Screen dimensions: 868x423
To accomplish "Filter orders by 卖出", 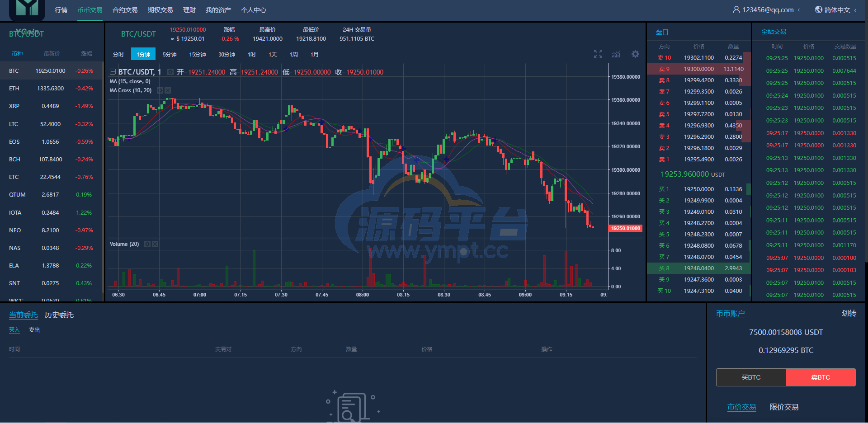I will click(x=34, y=330).
